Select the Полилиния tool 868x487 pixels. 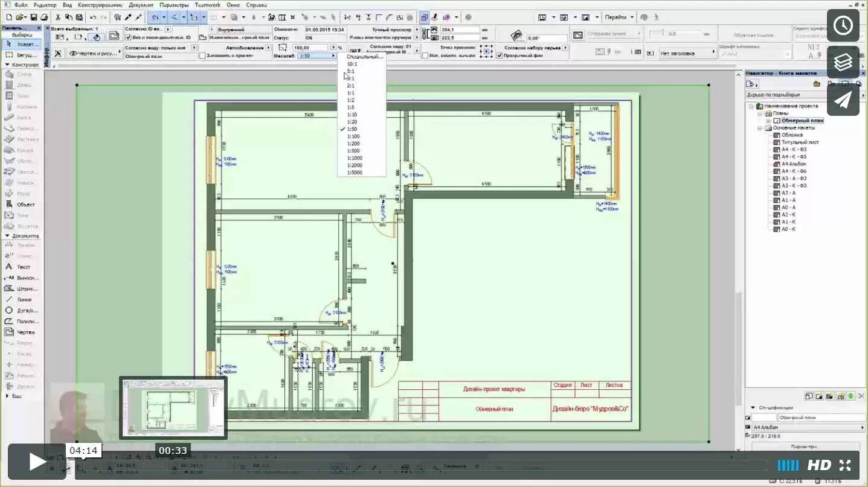[21, 321]
